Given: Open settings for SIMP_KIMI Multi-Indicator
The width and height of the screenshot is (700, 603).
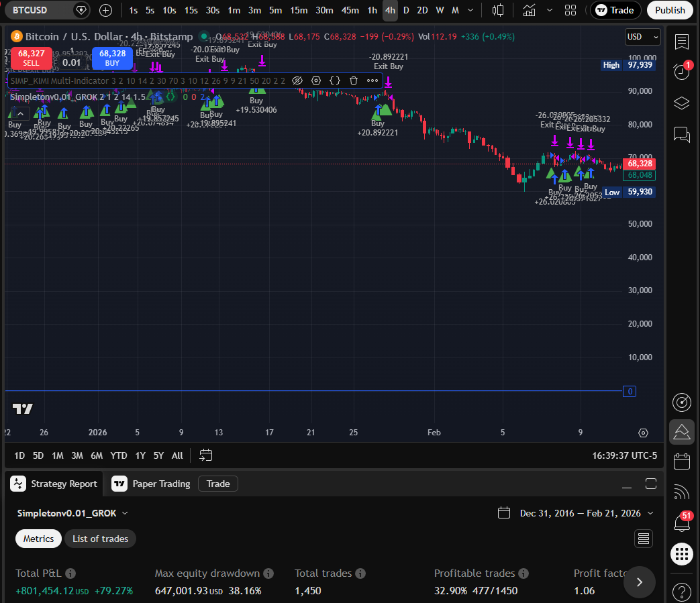Looking at the screenshot, I should coord(316,80).
